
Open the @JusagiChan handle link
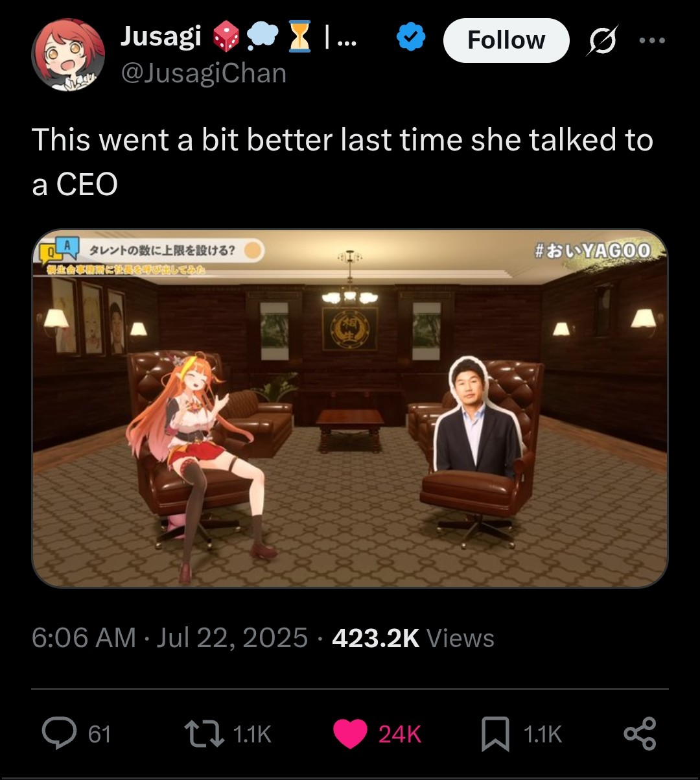click(x=203, y=73)
